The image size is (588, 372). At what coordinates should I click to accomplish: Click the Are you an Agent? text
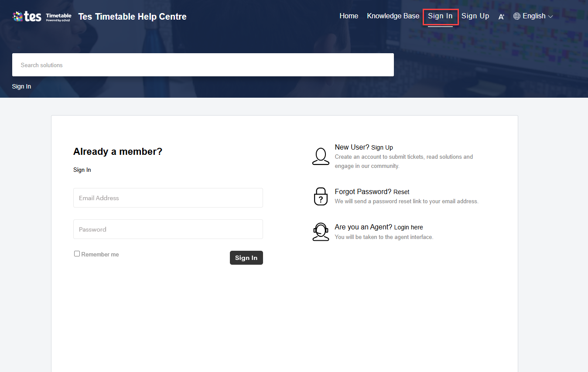[x=363, y=227]
